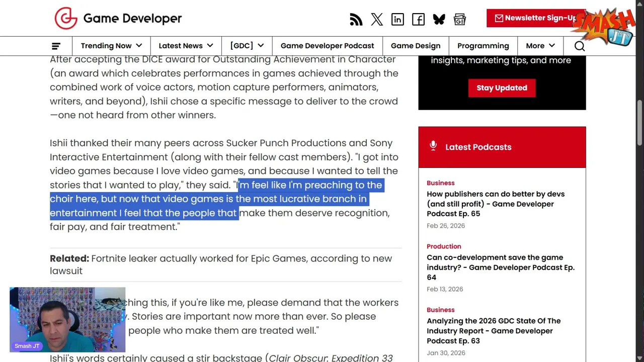Open the Podcast Ep. 65 publishers article
Screen dimensions: 644x362
pyautogui.click(x=496, y=204)
